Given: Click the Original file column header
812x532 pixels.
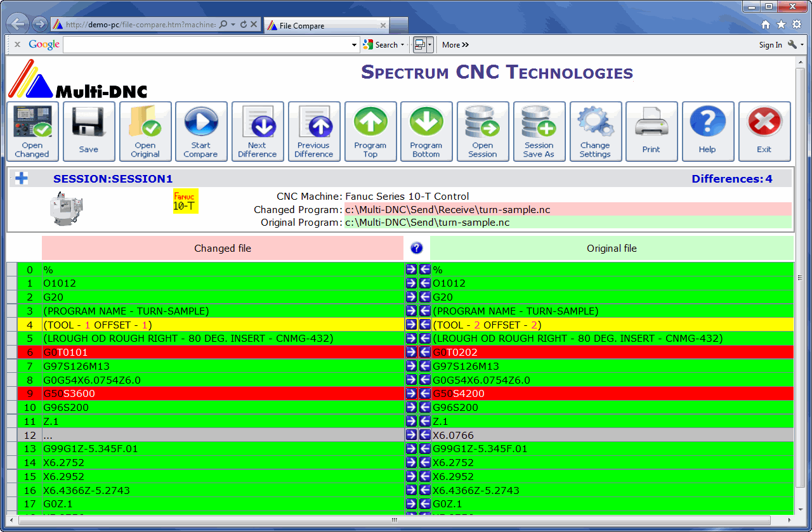Looking at the screenshot, I should [x=612, y=249].
